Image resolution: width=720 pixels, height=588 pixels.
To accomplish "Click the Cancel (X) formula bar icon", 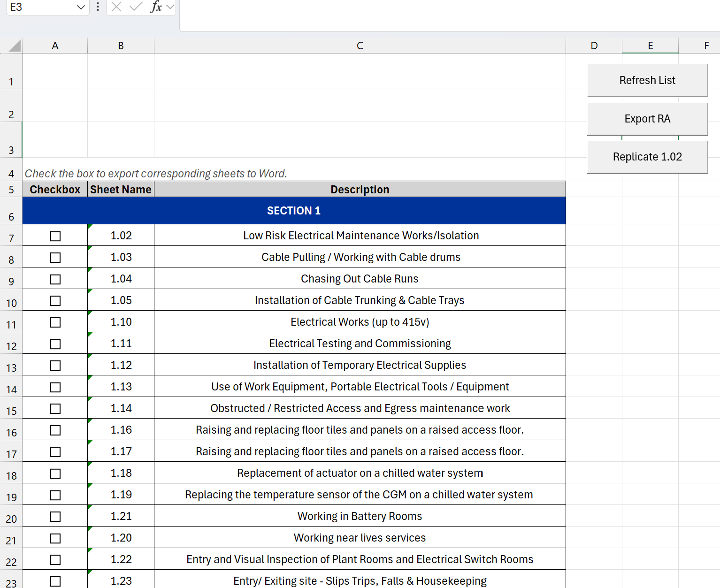I will coord(116,7).
